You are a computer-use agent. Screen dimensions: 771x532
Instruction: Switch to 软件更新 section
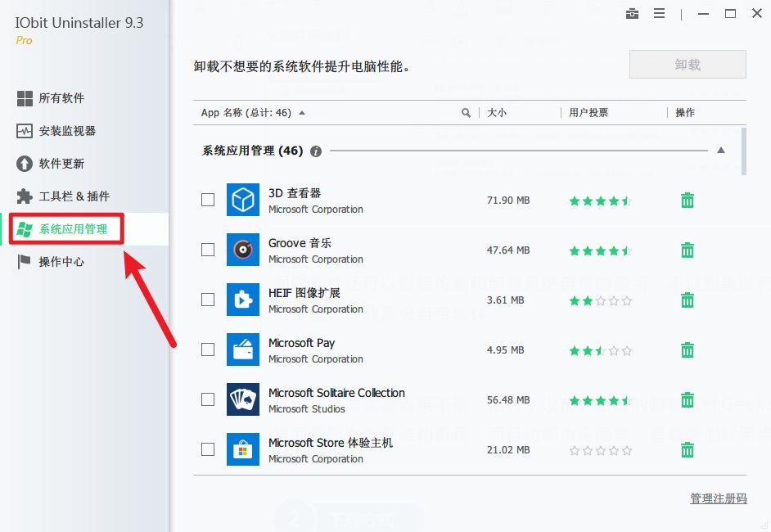61,164
